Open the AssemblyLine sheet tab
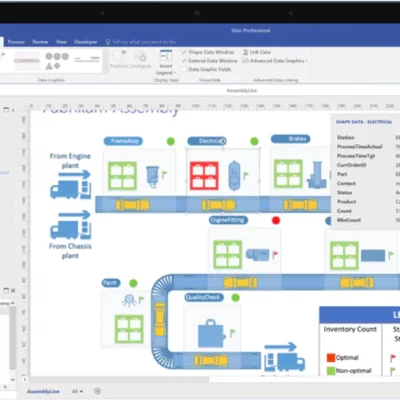The width and height of the screenshot is (400, 400). [43, 391]
